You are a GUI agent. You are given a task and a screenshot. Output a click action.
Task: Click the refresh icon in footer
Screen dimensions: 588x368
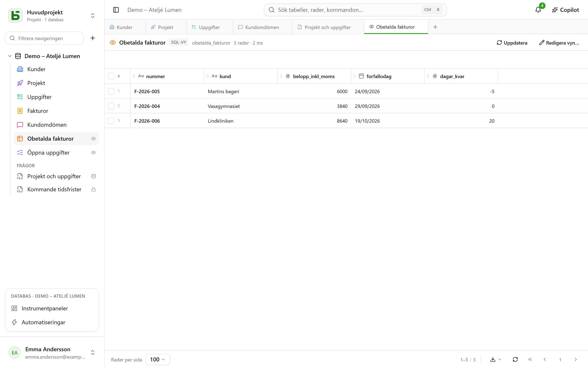(515, 359)
